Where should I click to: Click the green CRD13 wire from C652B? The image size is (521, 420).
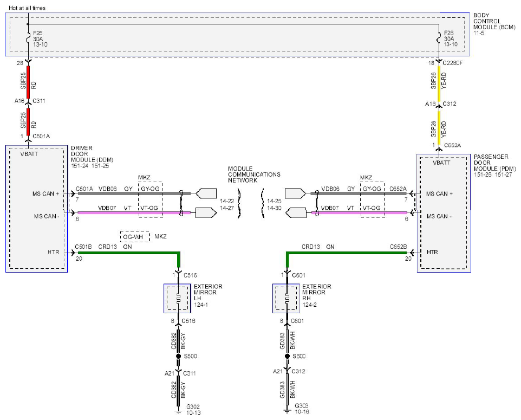click(x=346, y=253)
